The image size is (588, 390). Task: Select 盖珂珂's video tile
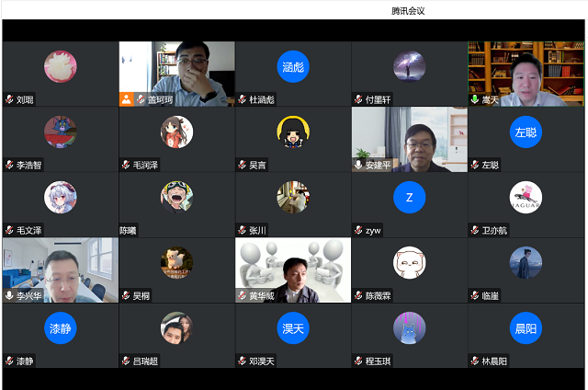[x=176, y=72]
